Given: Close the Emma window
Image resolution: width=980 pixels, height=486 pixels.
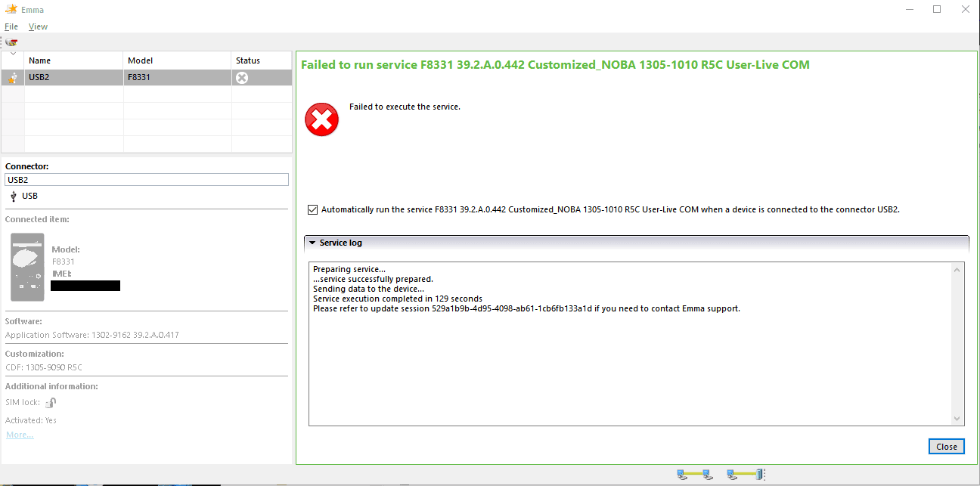Looking at the screenshot, I should [965, 9].
